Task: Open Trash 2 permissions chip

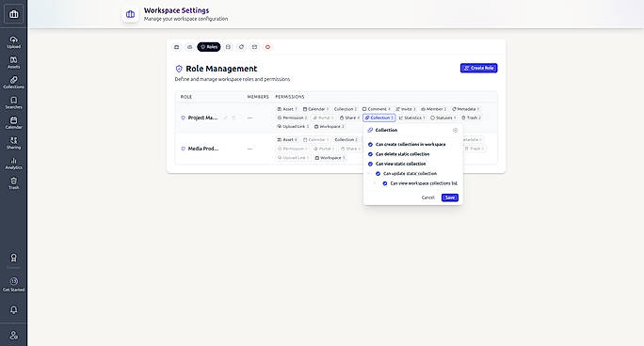Action: tap(471, 118)
